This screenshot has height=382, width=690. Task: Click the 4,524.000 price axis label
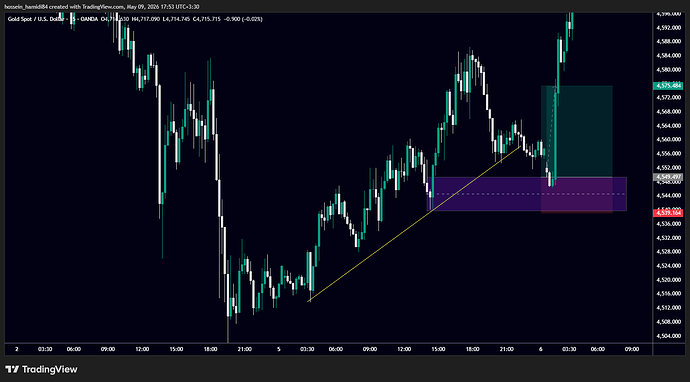668,266
